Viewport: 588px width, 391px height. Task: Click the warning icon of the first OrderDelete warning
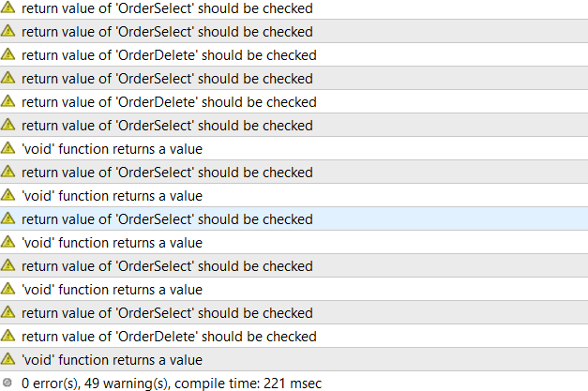pyautogui.click(x=8, y=54)
